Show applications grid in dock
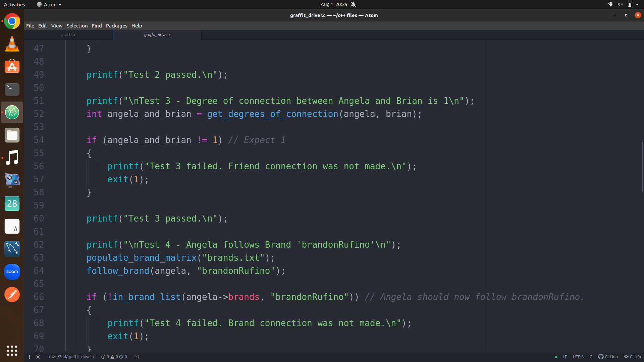Viewport: 644px width, 362px height. [12, 350]
